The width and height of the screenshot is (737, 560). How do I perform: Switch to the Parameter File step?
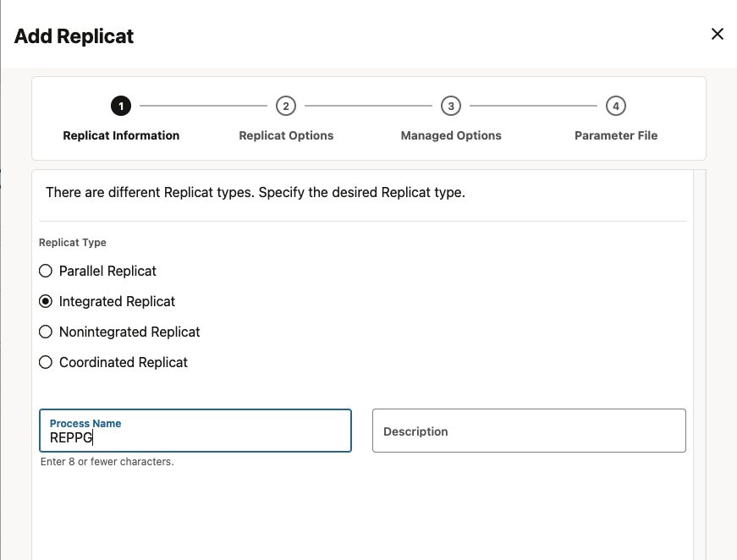point(615,135)
